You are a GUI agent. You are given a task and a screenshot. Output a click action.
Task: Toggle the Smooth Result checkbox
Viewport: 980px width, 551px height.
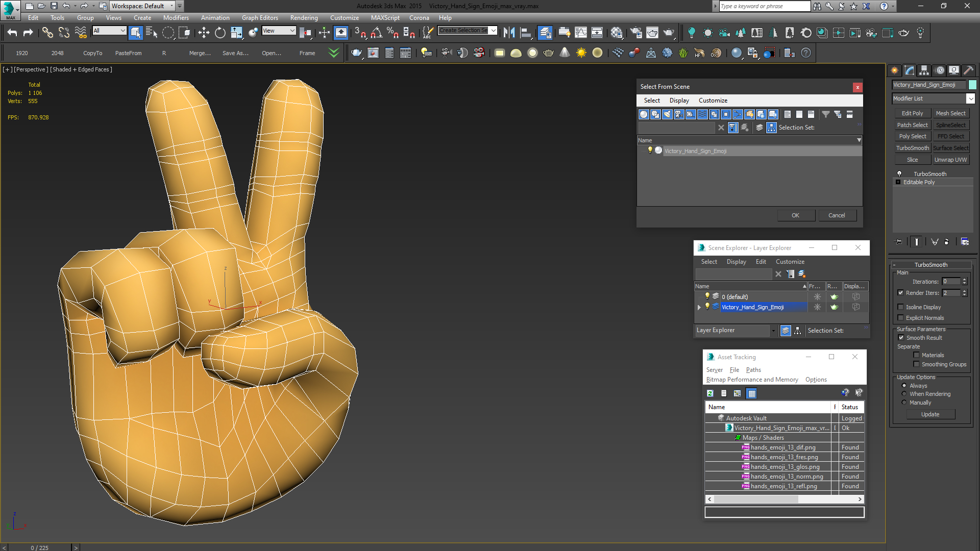[x=901, y=338]
